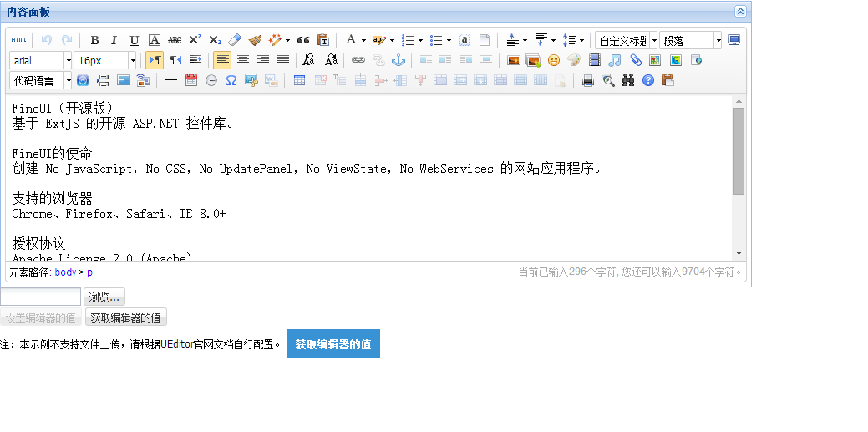Insert a horizontal rule
This screenshot has height=432, width=868.
click(171, 80)
